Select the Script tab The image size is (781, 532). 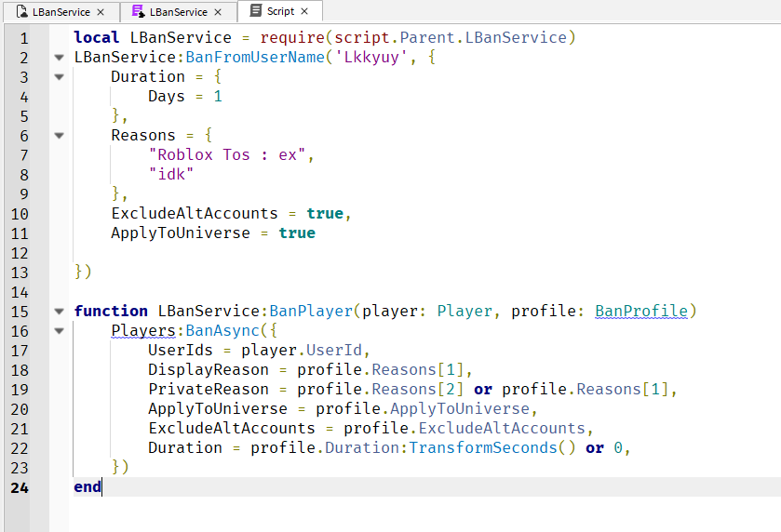point(280,11)
